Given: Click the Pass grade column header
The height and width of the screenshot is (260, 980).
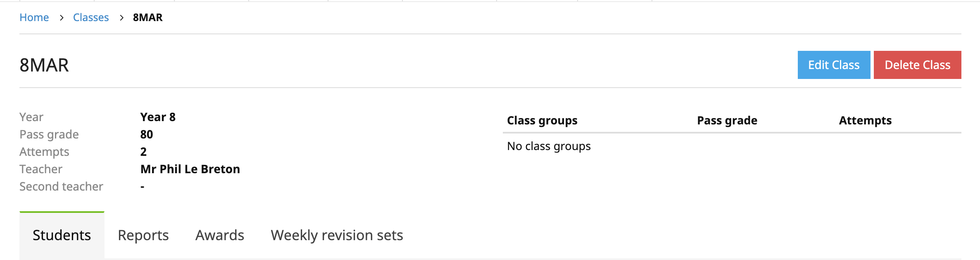Looking at the screenshot, I should click(x=726, y=120).
